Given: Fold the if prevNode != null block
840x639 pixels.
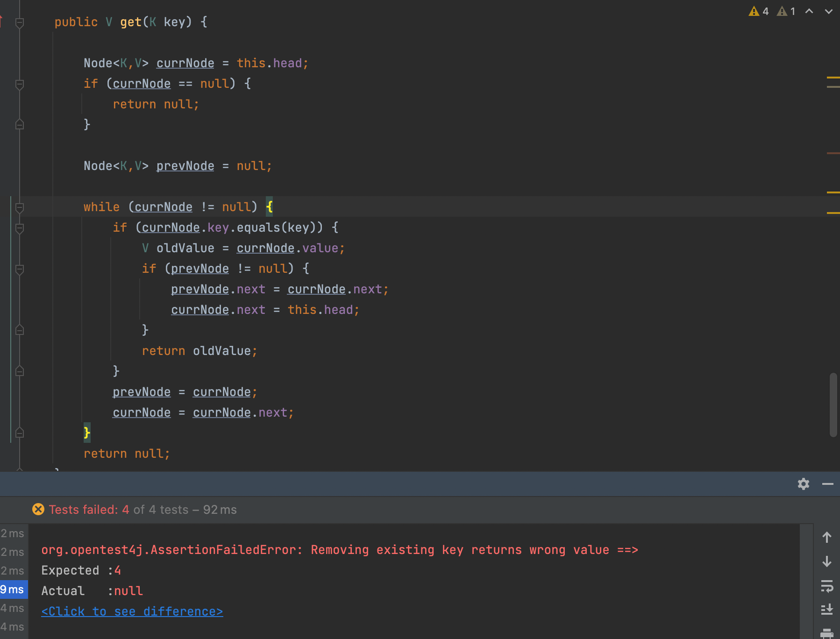Looking at the screenshot, I should click(20, 269).
